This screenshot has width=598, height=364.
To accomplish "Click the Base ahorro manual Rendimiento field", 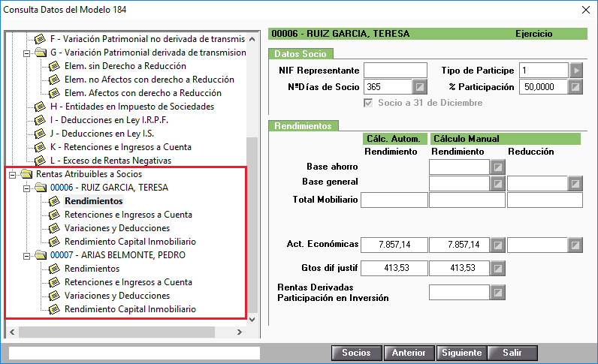I will pyautogui.click(x=459, y=167).
